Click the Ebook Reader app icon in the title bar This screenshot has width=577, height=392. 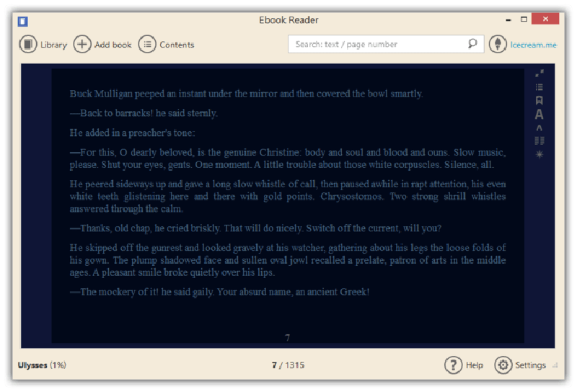23,22
